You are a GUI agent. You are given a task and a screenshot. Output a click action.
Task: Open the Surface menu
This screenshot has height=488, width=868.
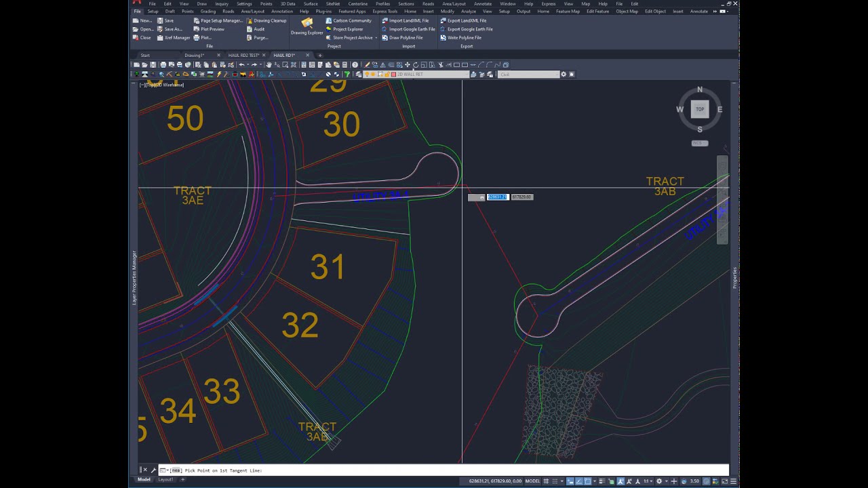(x=311, y=3)
